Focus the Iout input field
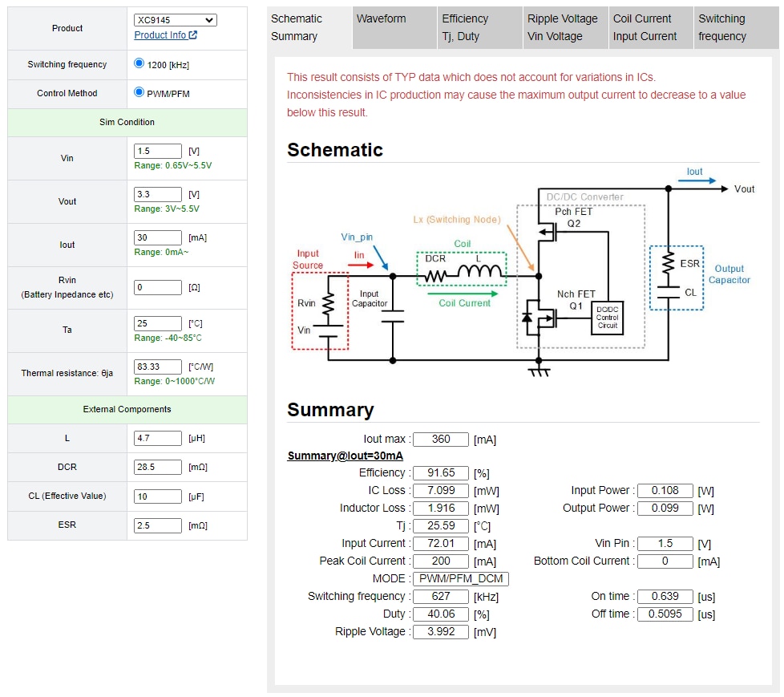 [158, 237]
